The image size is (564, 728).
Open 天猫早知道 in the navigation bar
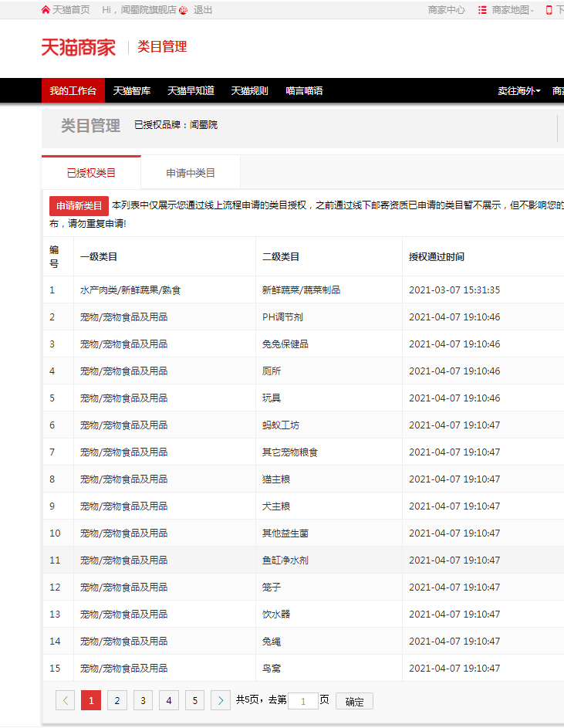pyautogui.click(x=191, y=90)
